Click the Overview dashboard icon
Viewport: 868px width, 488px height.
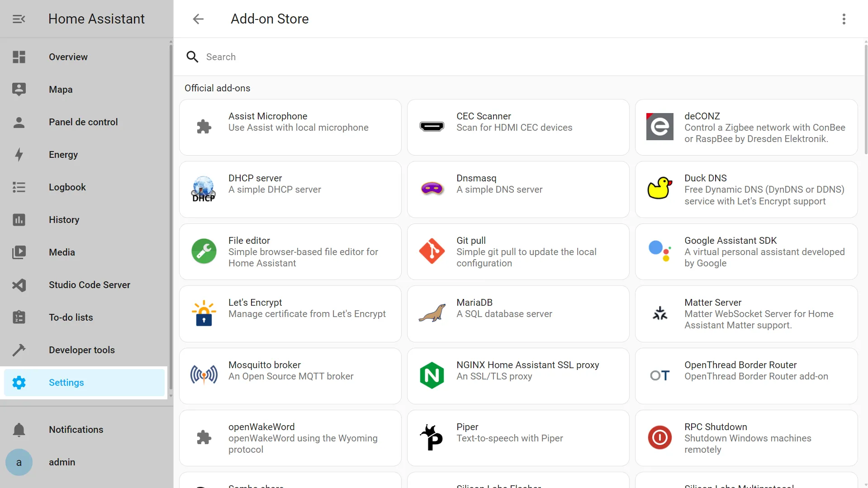click(x=19, y=57)
